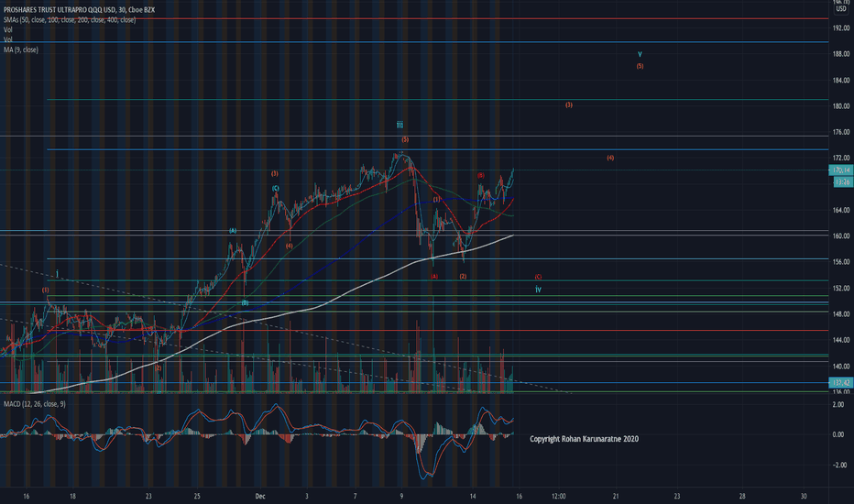Click the 156.00 price axis label
Screen dimensions: 854x504
tap(841, 261)
